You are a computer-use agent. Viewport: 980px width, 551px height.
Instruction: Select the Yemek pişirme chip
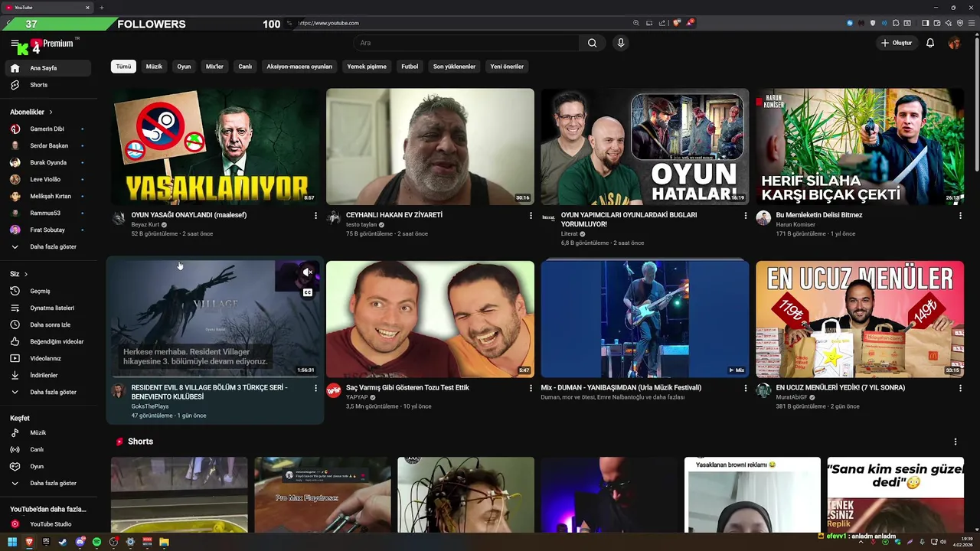(367, 67)
